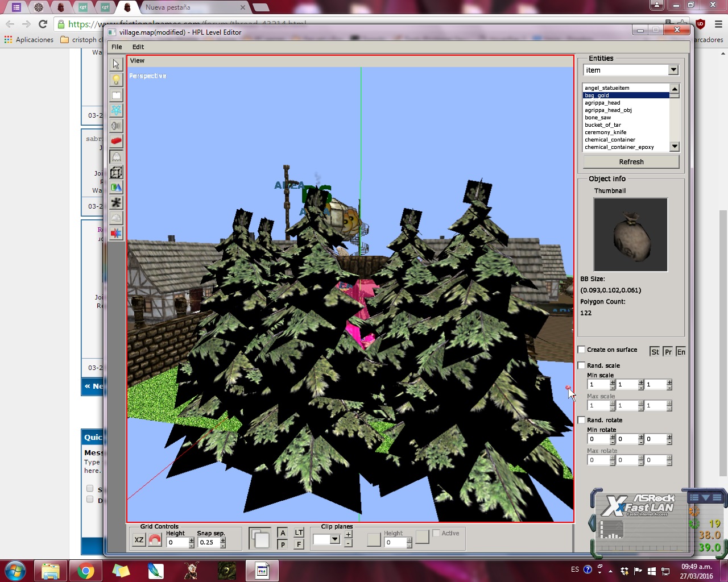Remove clip plane with minus button

(x=348, y=543)
